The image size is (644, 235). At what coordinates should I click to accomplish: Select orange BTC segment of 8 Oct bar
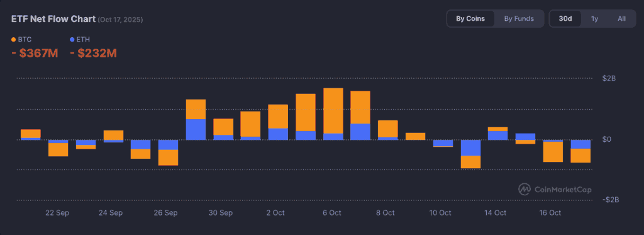click(x=387, y=129)
